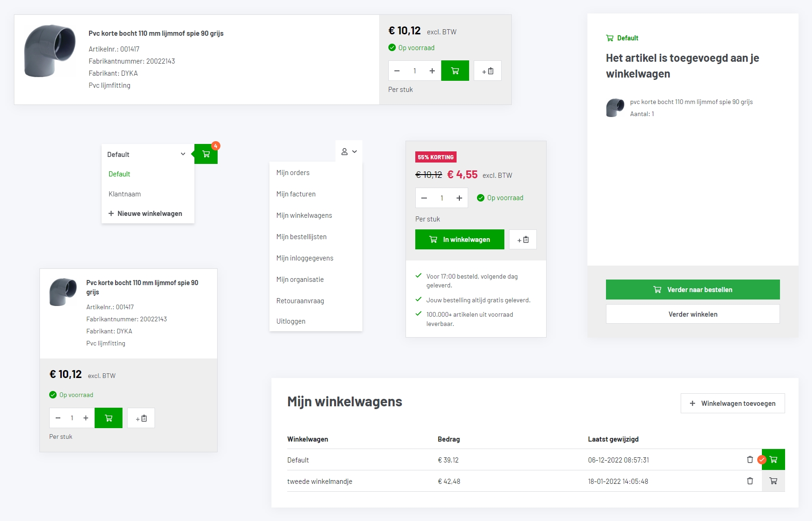This screenshot has height=521, width=812.
Task: Activate tweede winkelmandje cart icon
Action: [773, 481]
